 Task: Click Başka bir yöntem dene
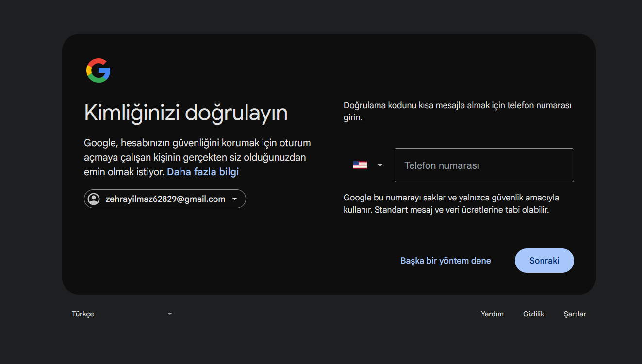click(x=445, y=261)
